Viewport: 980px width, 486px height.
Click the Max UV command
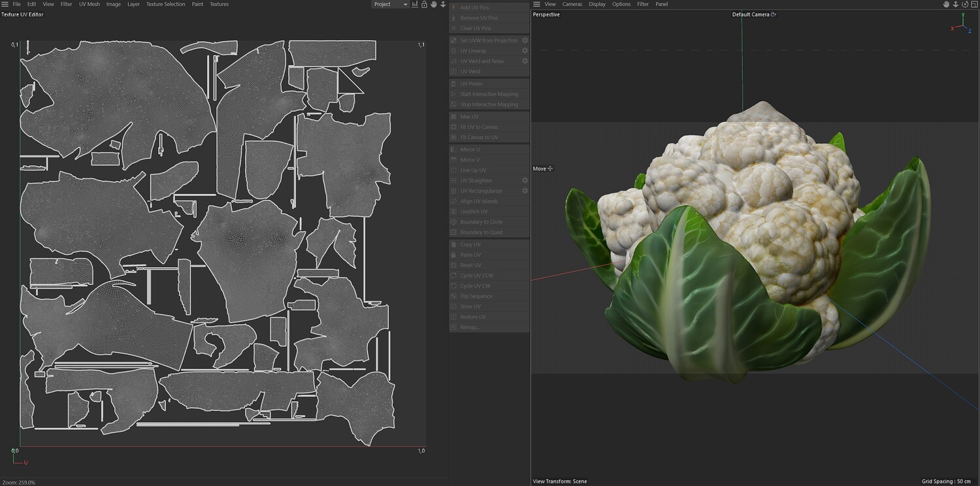(x=489, y=117)
